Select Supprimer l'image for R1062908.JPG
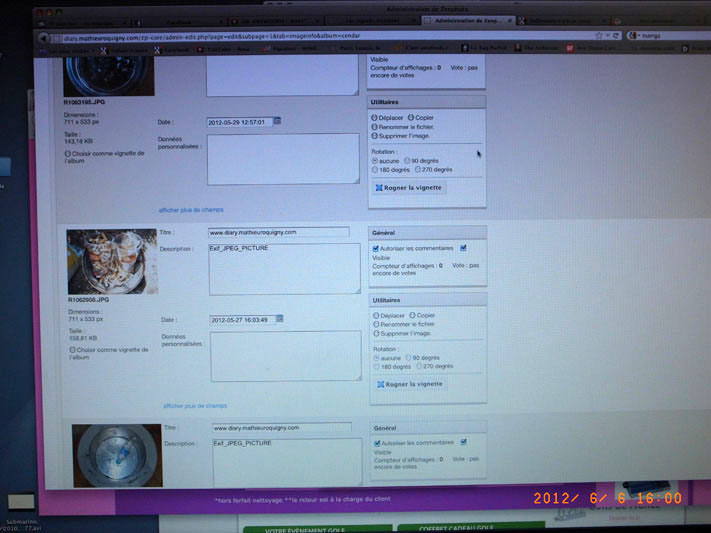711x533 pixels. (x=376, y=333)
